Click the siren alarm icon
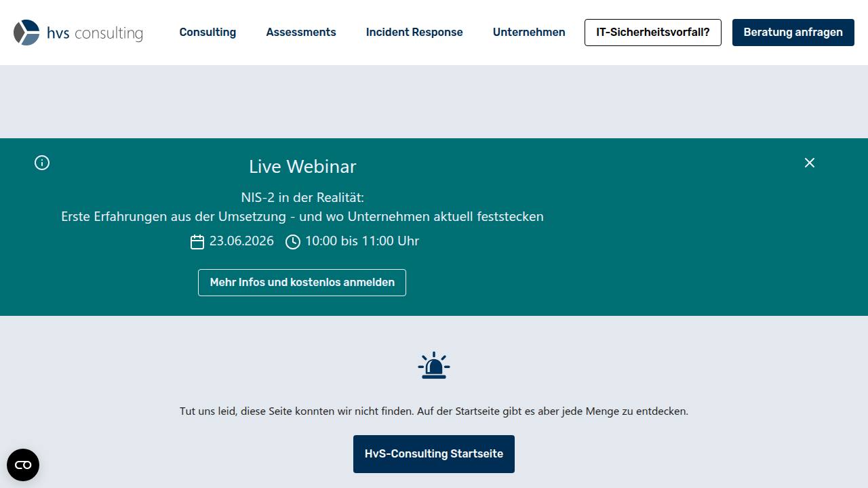Screen dimensions: 868x488 434,365
